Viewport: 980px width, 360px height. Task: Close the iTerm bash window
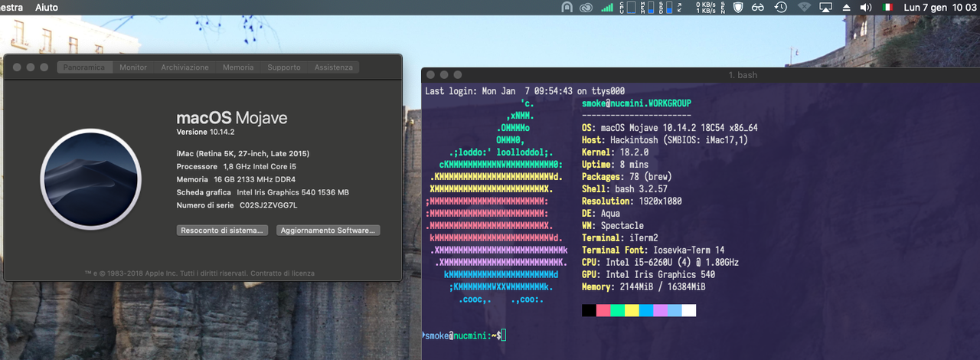[x=430, y=75]
